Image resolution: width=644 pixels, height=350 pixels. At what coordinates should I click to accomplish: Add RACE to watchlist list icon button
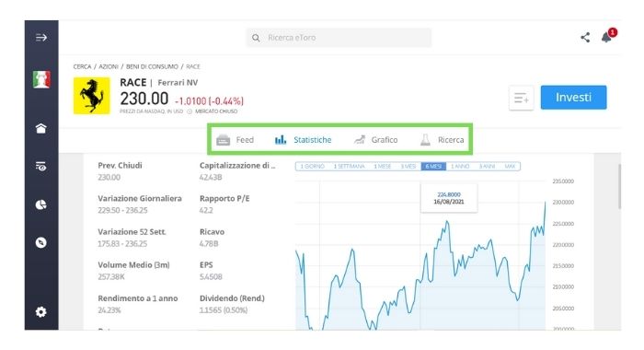[x=522, y=98]
